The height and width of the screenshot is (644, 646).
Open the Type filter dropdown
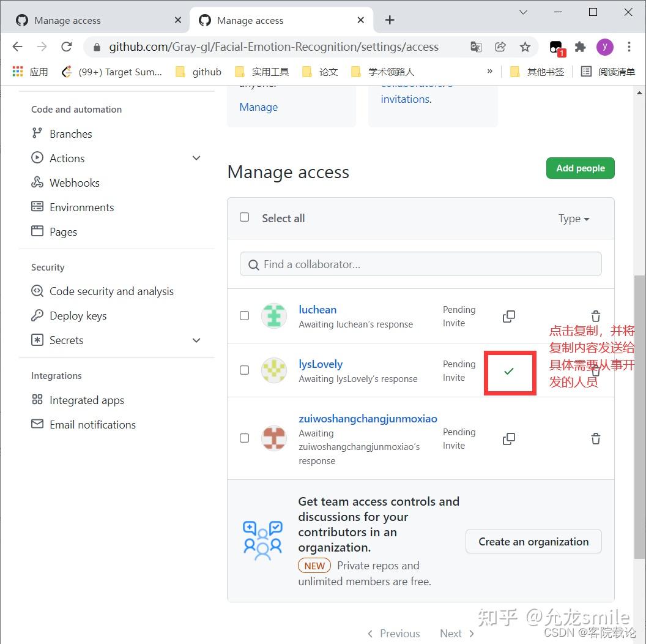(x=573, y=218)
